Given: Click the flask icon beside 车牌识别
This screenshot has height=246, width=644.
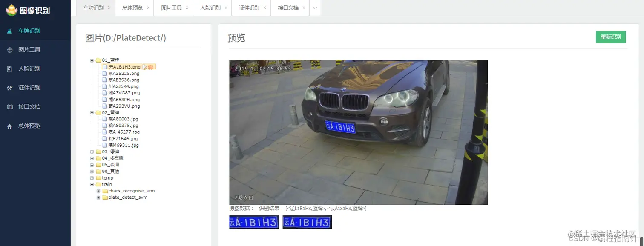Looking at the screenshot, I should [9, 31].
